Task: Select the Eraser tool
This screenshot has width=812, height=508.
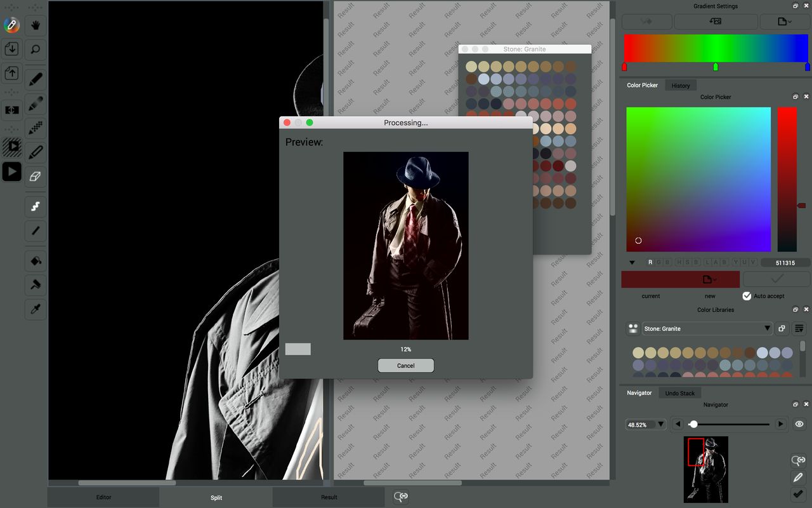Action: (x=36, y=176)
